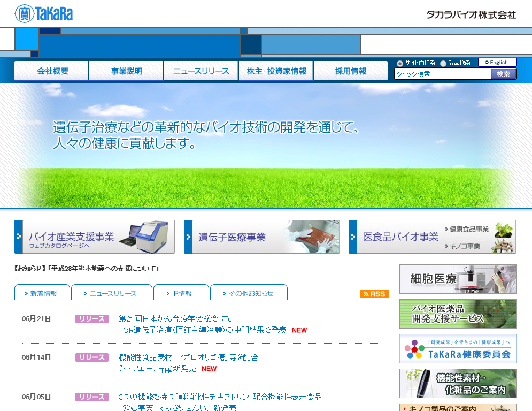The image size is (532, 411).
Task: Open the 細胞医療 sidebar banner
Action: 458,279
